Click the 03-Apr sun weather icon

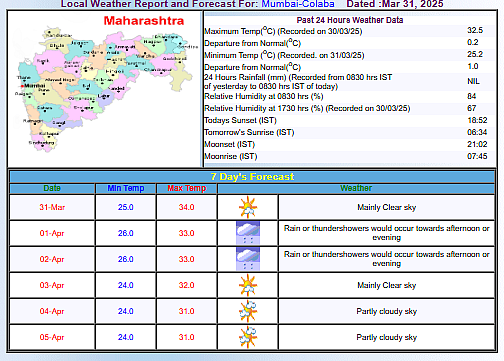tap(248, 285)
